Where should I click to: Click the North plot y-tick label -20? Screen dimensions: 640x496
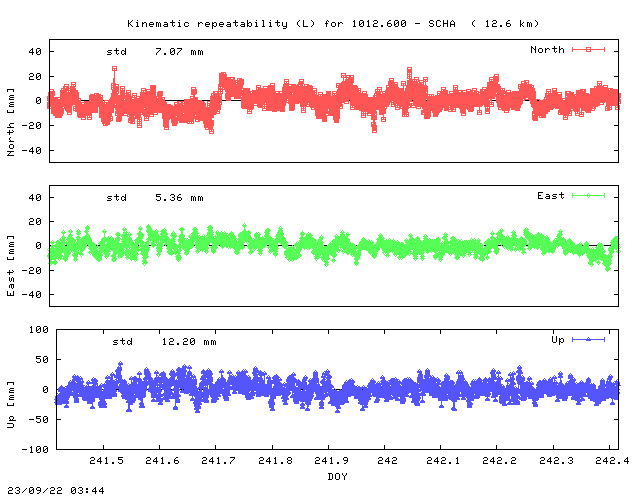pos(31,126)
